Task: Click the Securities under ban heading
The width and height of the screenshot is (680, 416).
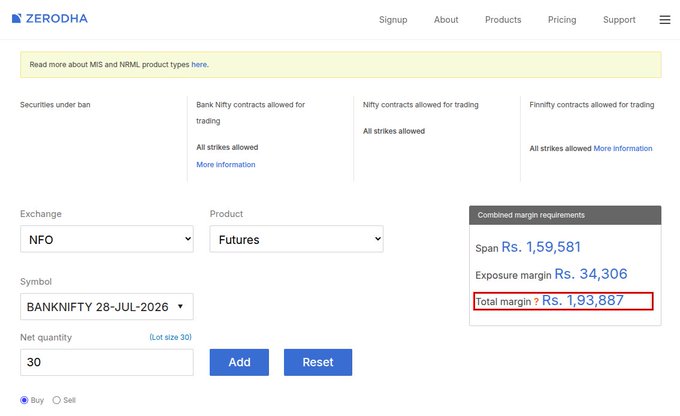Action: pyautogui.click(x=55, y=105)
